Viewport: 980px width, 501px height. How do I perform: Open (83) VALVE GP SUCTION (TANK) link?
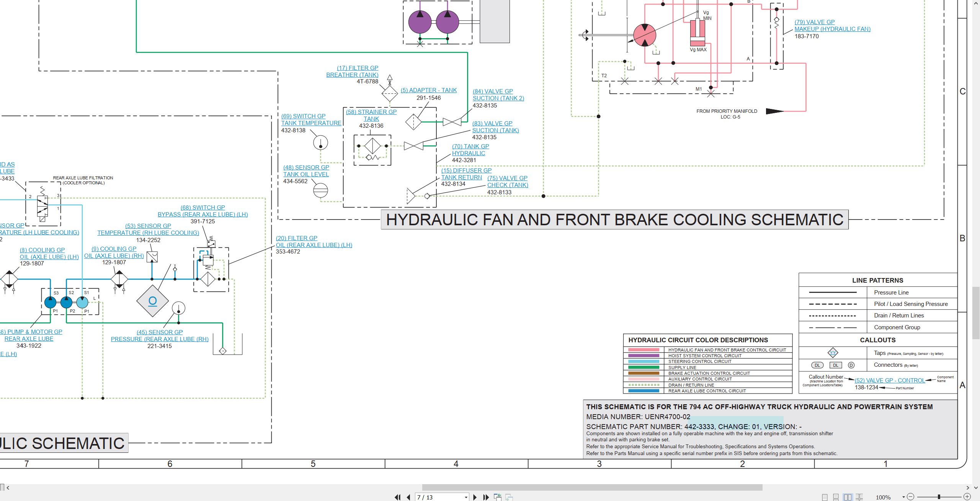(495, 127)
